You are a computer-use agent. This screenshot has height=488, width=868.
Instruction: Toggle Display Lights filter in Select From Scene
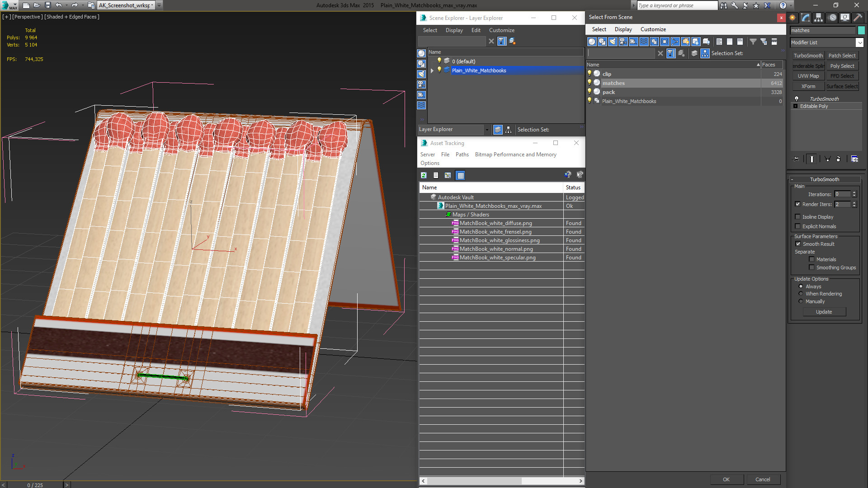tap(613, 42)
